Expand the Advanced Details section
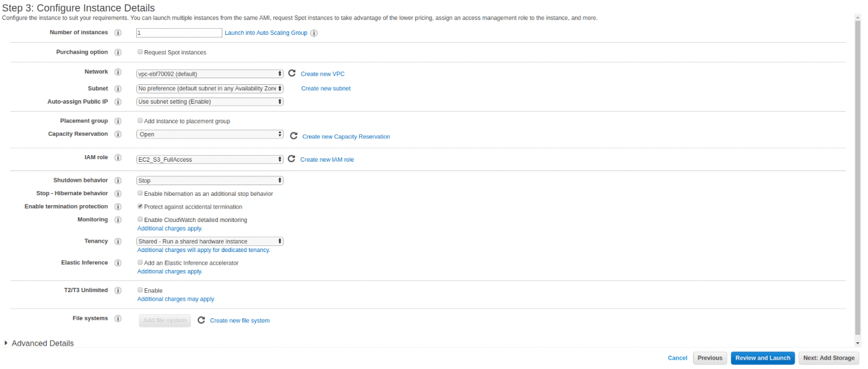 [x=39, y=343]
